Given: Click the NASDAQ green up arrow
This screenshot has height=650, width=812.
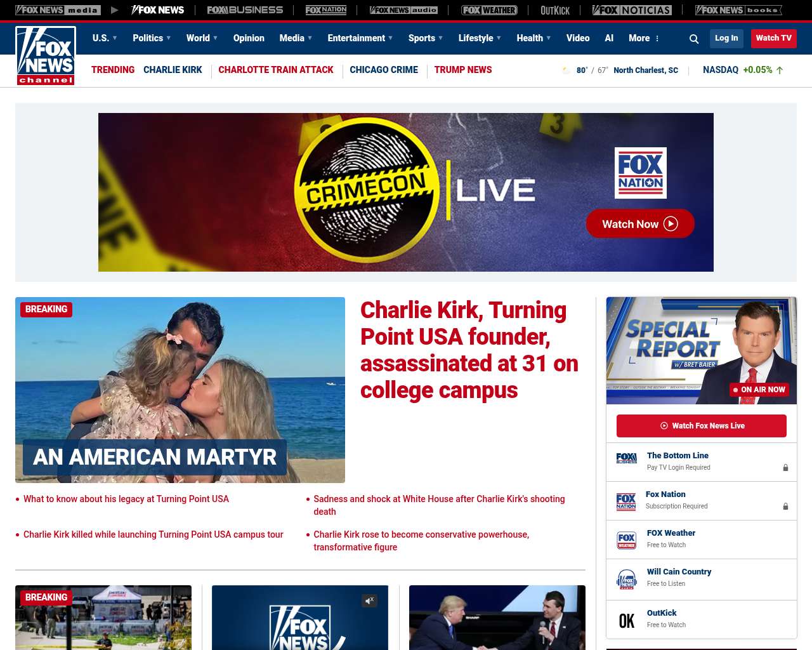Looking at the screenshot, I should (x=780, y=70).
